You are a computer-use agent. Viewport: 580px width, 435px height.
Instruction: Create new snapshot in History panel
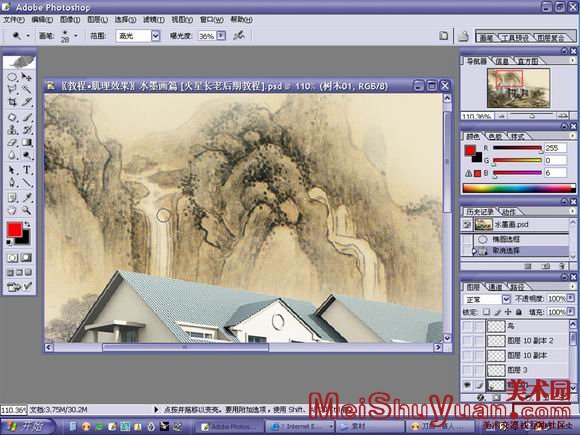(x=546, y=266)
